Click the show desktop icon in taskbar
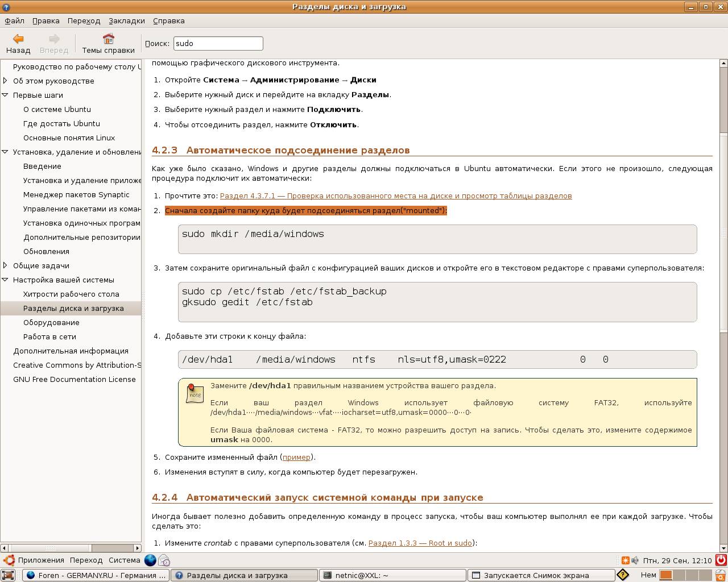The width and height of the screenshot is (728, 582). [8, 575]
